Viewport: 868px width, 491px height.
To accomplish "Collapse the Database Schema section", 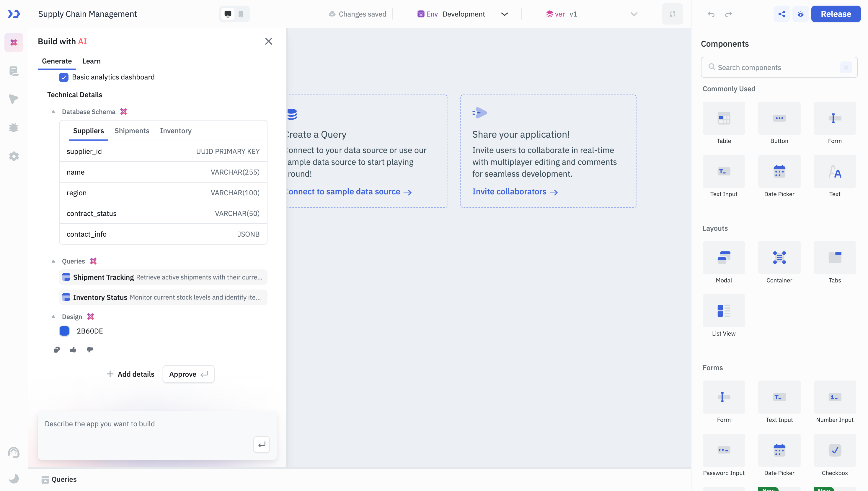I will (x=53, y=112).
